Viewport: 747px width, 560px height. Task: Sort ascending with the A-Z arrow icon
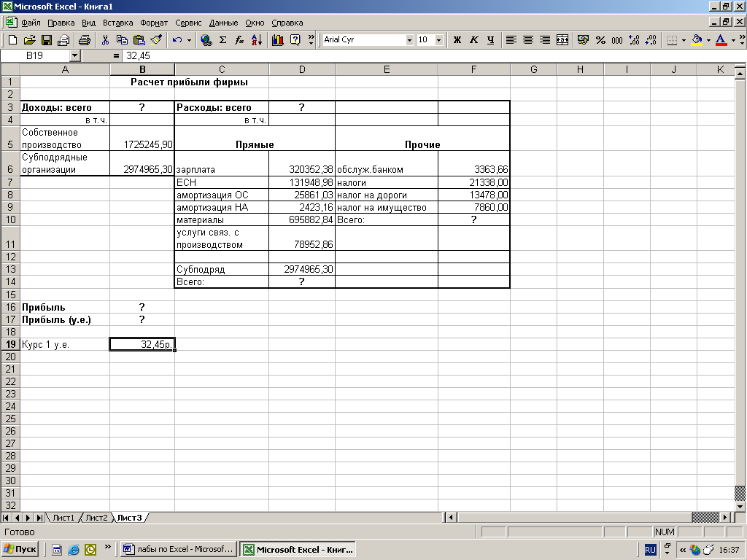pos(256,40)
